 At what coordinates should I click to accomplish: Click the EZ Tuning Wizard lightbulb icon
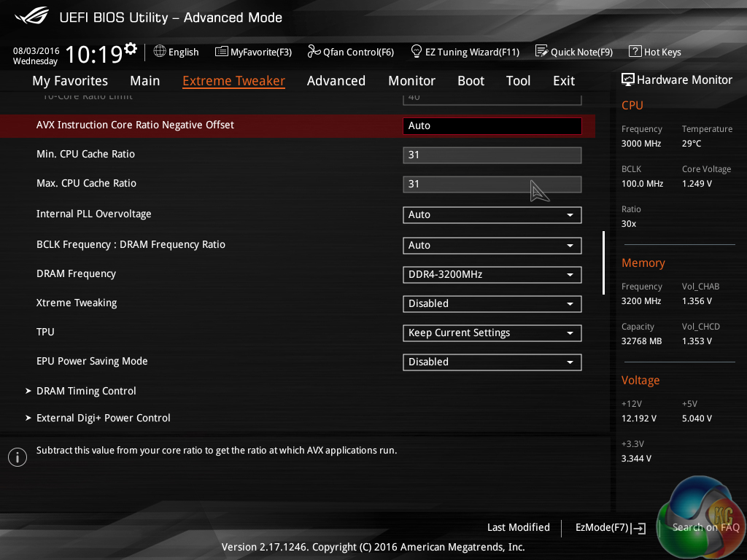coord(416,51)
